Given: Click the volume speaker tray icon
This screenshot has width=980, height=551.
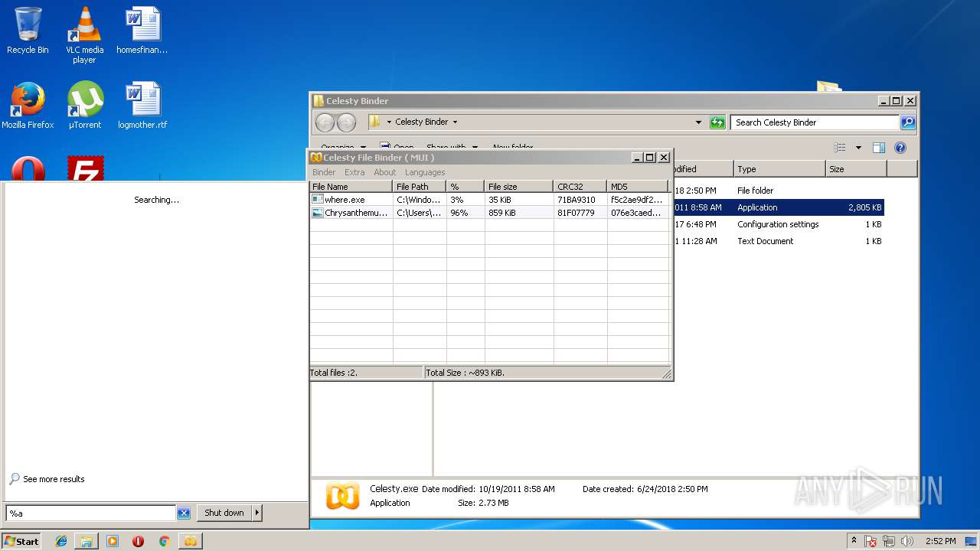Looking at the screenshot, I should (907, 541).
